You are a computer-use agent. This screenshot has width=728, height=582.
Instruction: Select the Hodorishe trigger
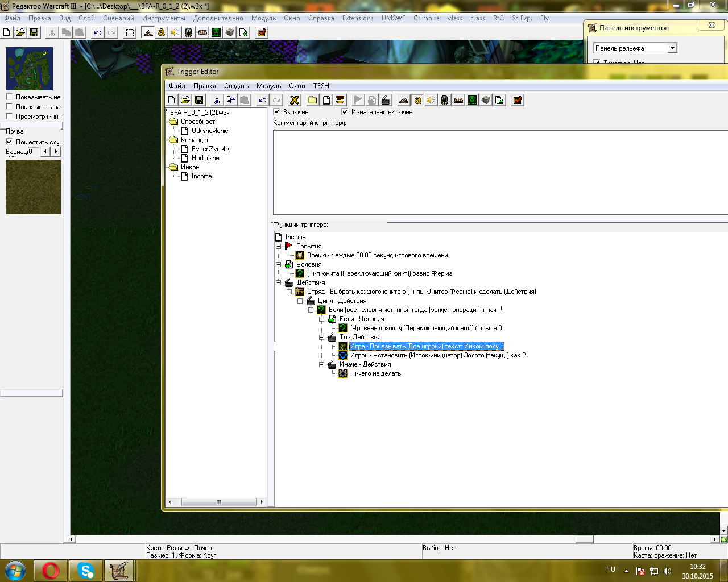(x=205, y=158)
